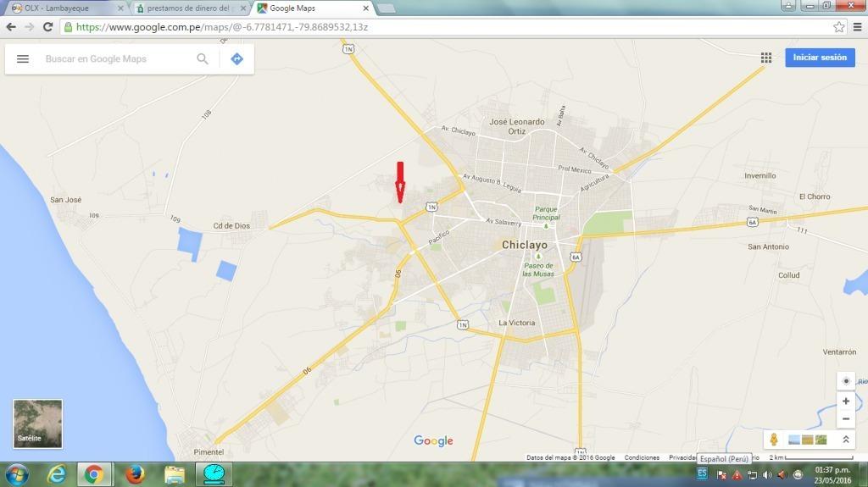The height and width of the screenshot is (487, 868).
Task: Switch to prestamos de dinero tab
Action: point(188,8)
